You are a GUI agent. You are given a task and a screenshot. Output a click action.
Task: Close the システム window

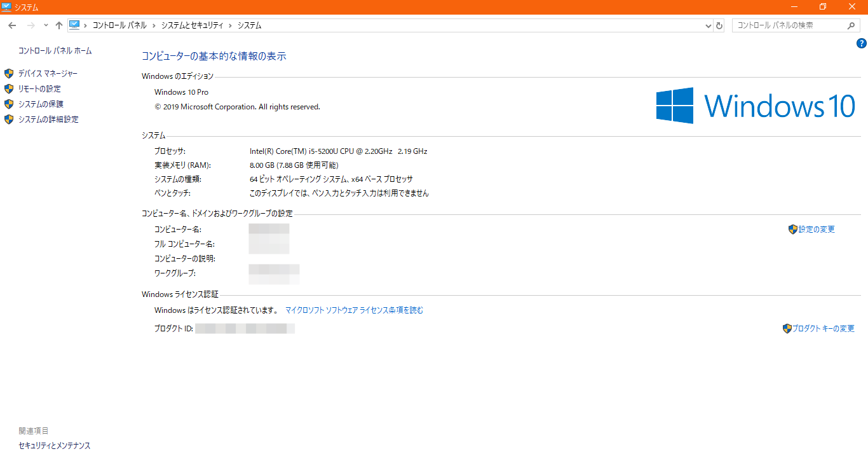coord(852,7)
